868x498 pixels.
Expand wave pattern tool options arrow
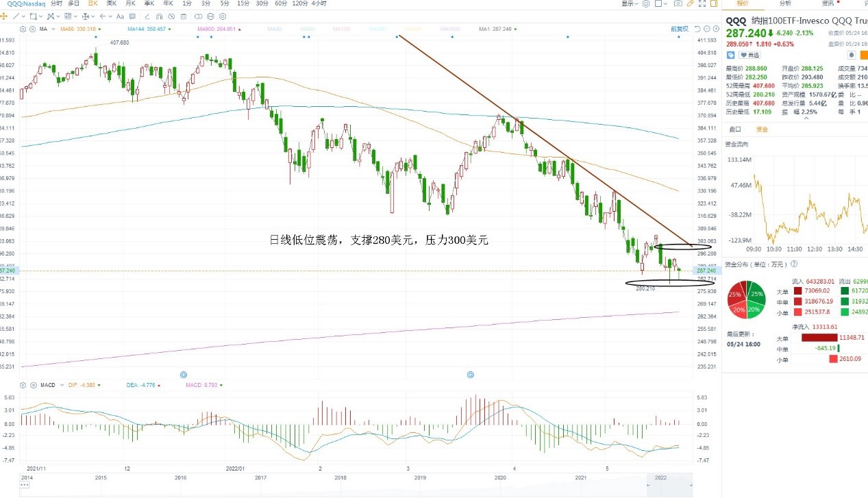[58, 16]
